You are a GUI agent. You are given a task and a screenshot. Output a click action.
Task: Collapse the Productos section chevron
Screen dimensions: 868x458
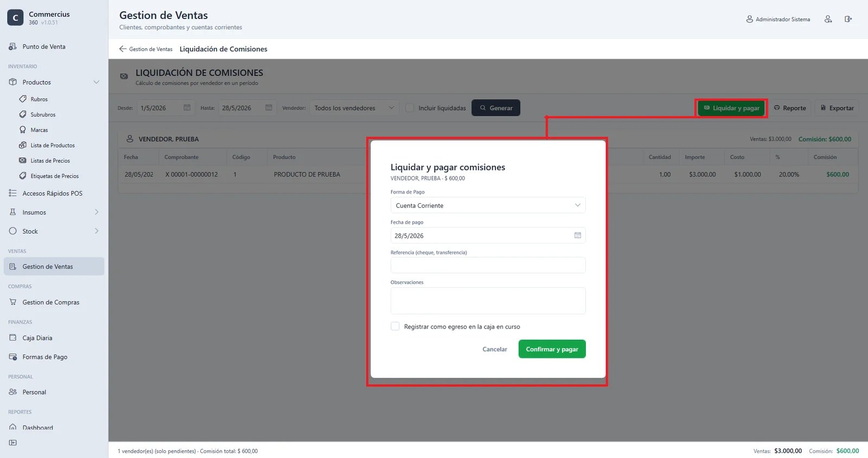pos(97,82)
